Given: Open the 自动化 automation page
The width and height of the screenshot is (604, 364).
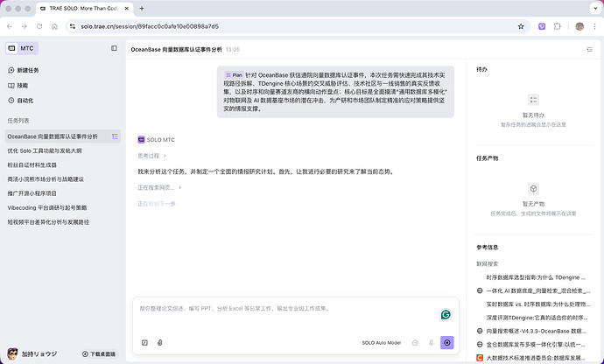Looking at the screenshot, I should pos(21,101).
